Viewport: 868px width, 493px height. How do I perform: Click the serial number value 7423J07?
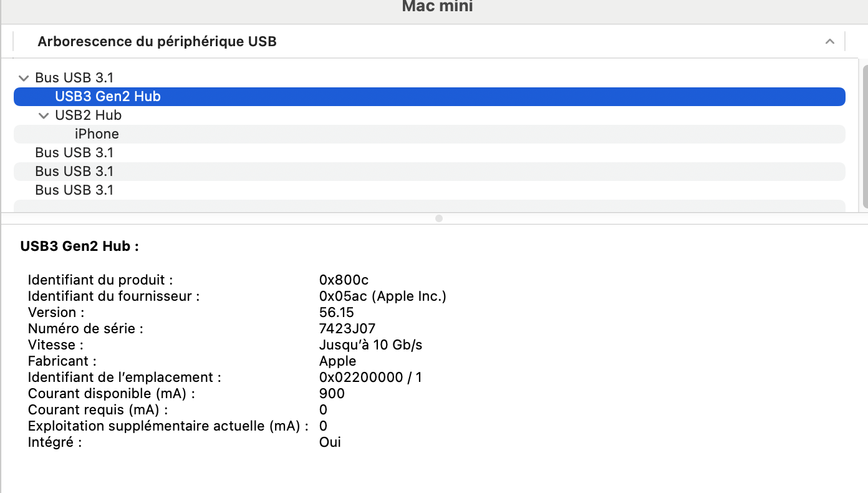click(347, 329)
